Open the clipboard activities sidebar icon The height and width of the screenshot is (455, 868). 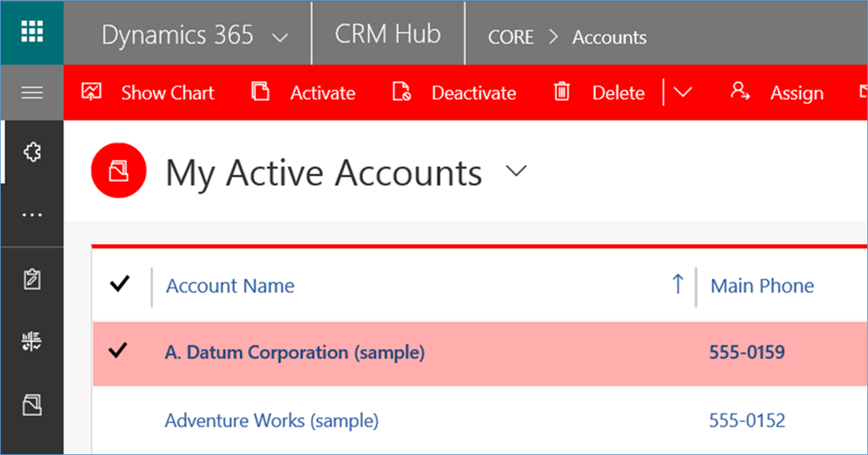coord(32,279)
